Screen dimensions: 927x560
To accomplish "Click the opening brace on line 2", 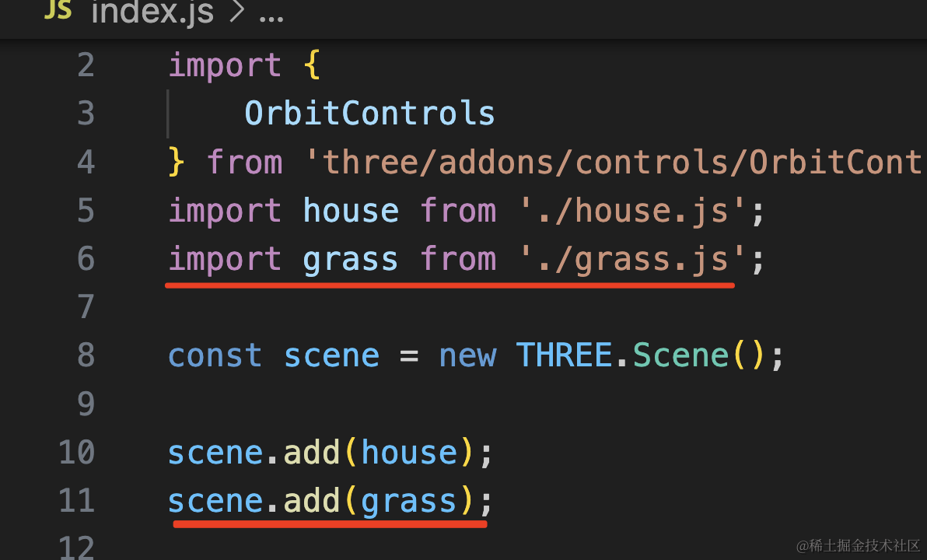I will coord(312,65).
